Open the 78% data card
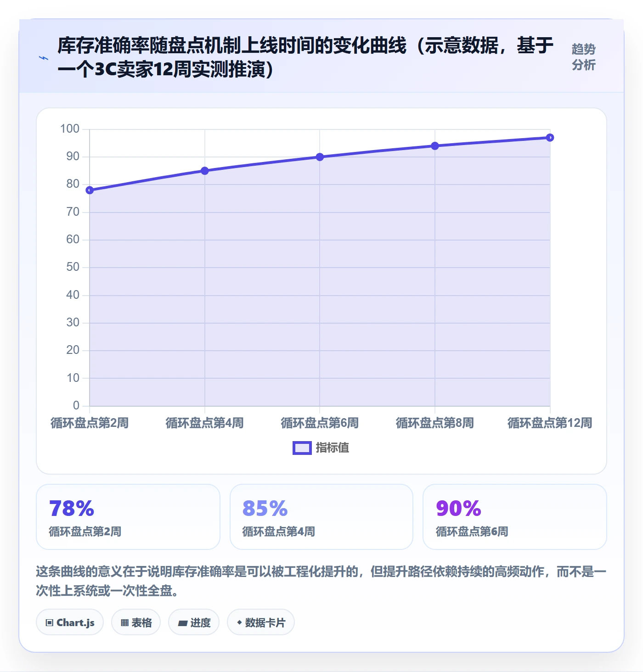Viewport: 643px width, 672px height. click(x=128, y=517)
